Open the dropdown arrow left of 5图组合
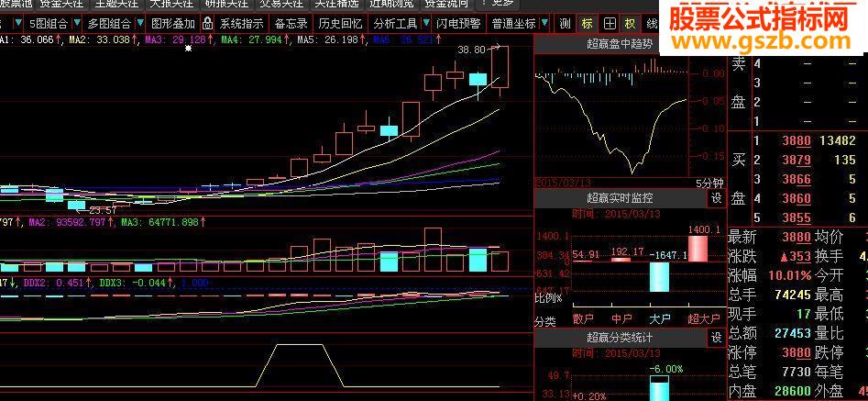868x401 pixels. (19, 23)
